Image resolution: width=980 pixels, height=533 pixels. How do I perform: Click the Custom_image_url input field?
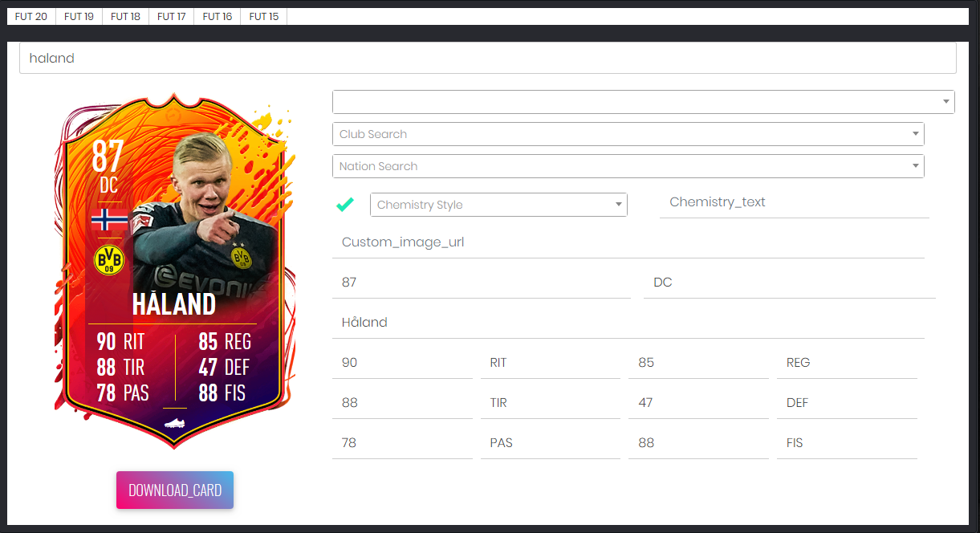[628, 242]
